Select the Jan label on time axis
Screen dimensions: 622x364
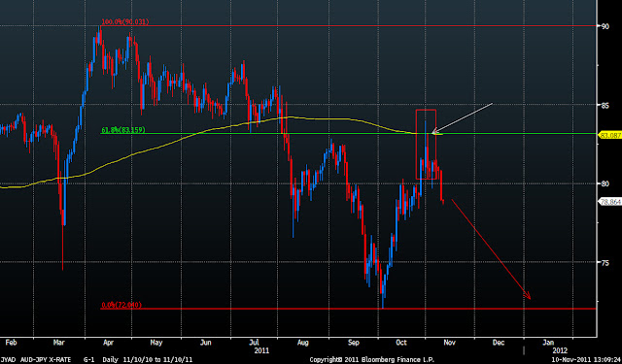click(x=548, y=342)
